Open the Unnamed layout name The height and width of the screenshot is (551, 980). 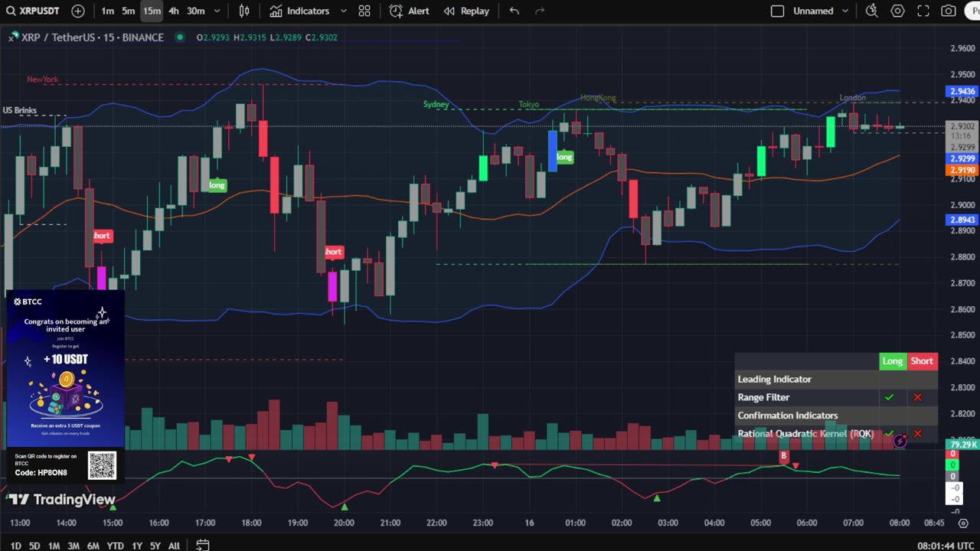click(x=813, y=11)
